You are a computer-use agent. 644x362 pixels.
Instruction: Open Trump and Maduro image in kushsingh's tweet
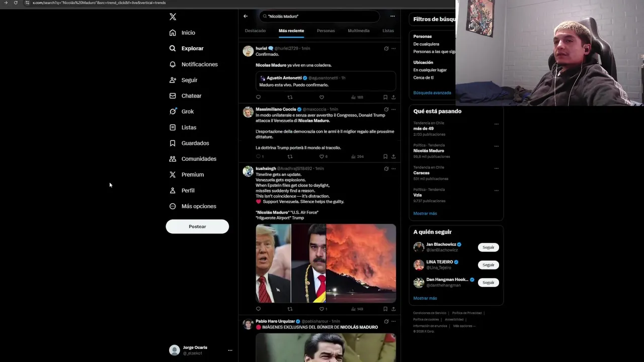pos(291,263)
